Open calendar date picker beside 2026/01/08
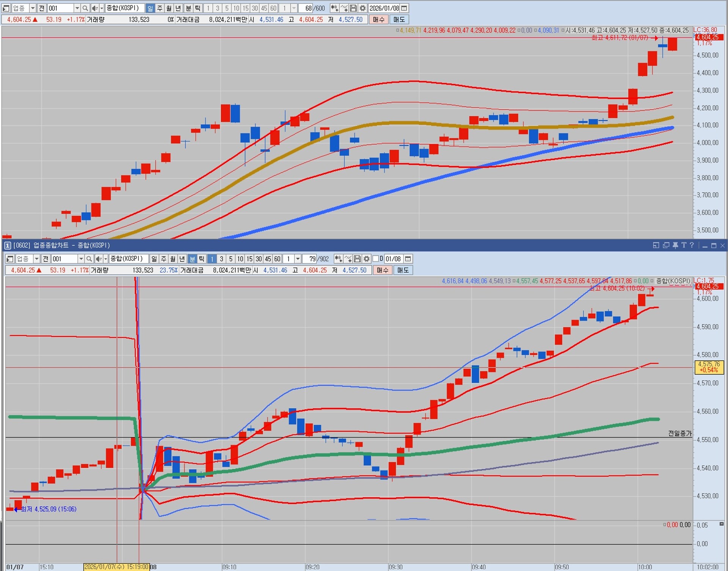 (x=404, y=8)
